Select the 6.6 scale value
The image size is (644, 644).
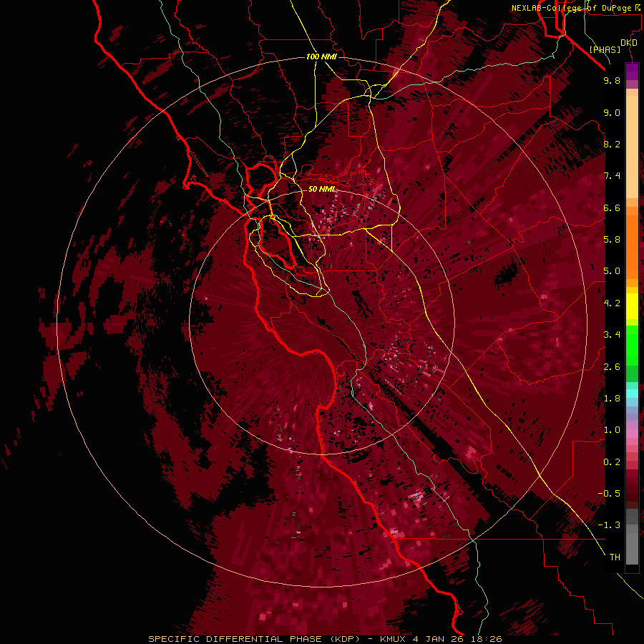point(612,208)
